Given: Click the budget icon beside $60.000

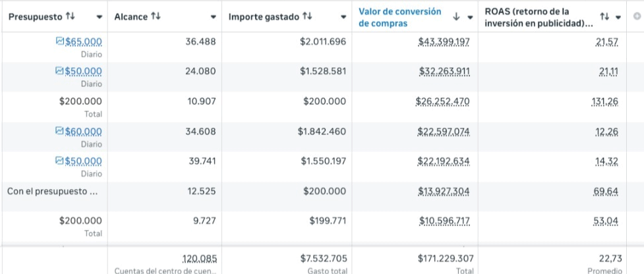Looking at the screenshot, I should coord(60,132).
